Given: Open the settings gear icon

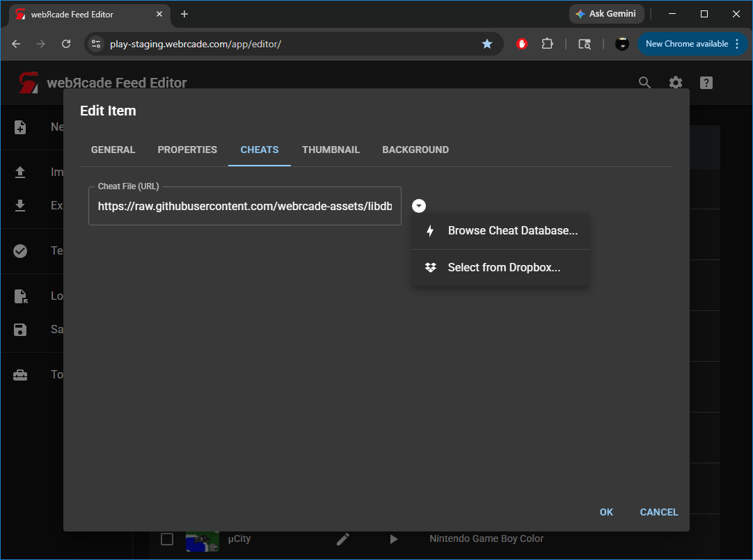Looking at the screenshot, I should 675,83.
